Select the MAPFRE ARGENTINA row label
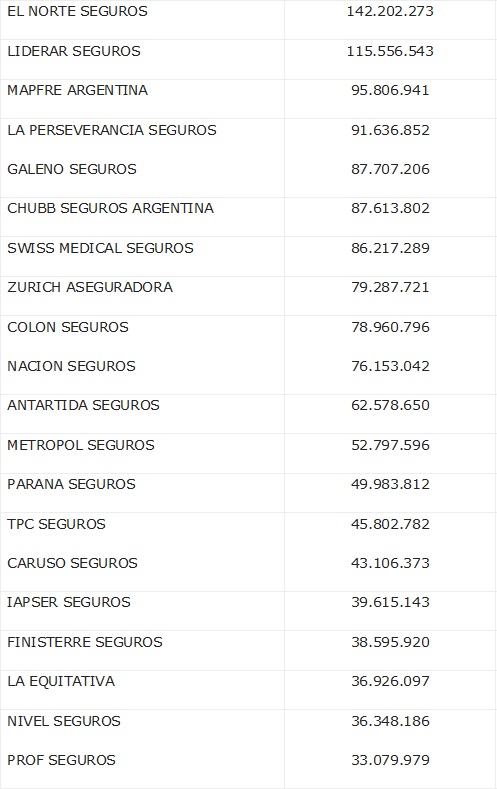 pos(77,91)
